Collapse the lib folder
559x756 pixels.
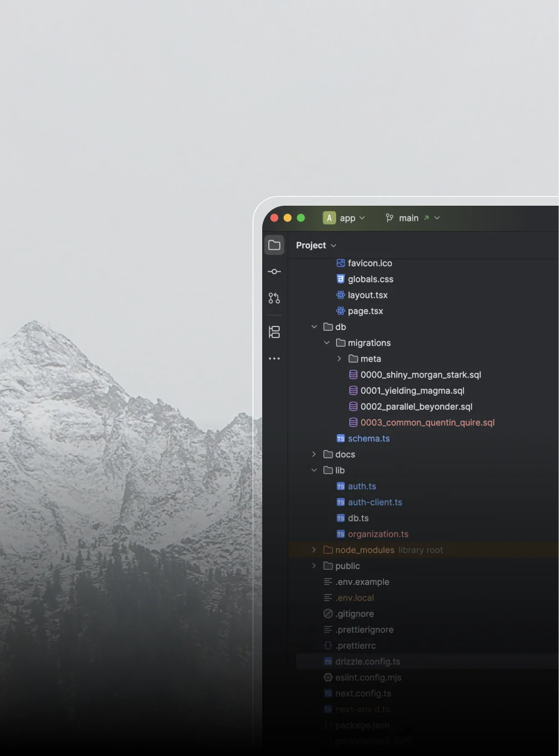[314, 470]
